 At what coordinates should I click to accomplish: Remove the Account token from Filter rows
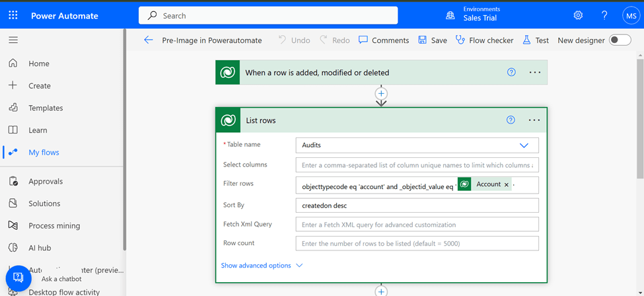click(507, 185)
